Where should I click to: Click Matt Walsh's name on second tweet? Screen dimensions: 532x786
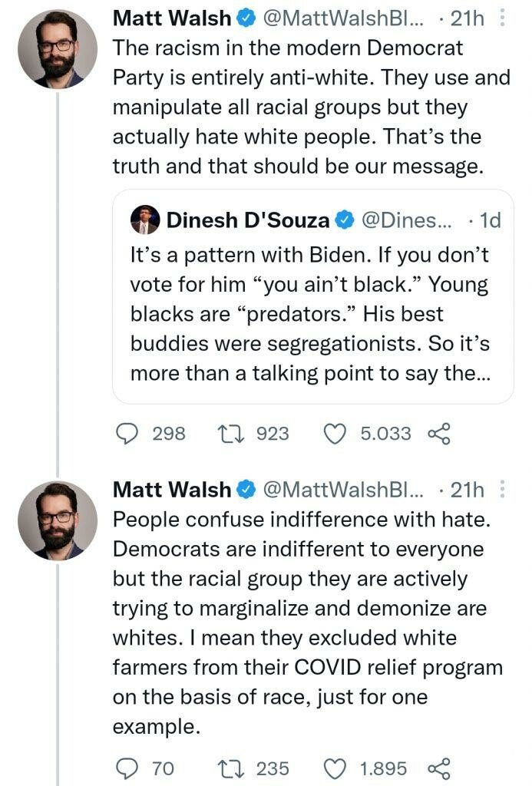tap(172, 490)
